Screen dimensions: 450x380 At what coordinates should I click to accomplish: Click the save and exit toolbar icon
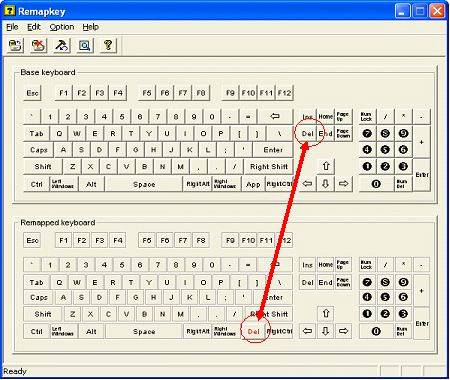point(15,45)
